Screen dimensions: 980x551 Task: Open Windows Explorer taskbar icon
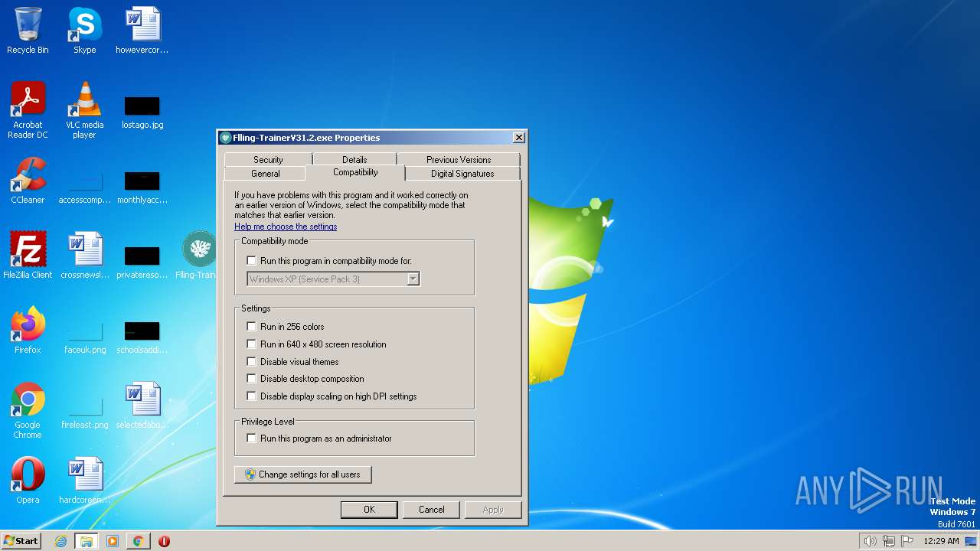click(87, 541)
